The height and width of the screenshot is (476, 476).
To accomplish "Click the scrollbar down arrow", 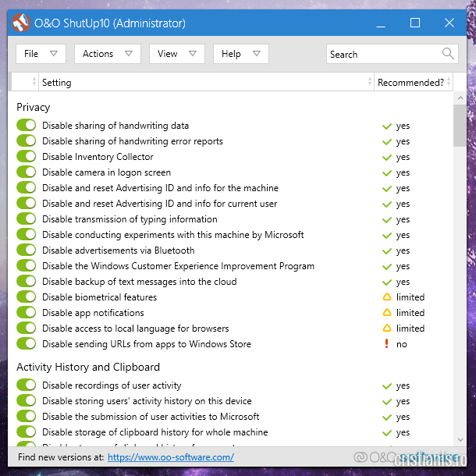I will pyautogui.click(x=460, y=440).
